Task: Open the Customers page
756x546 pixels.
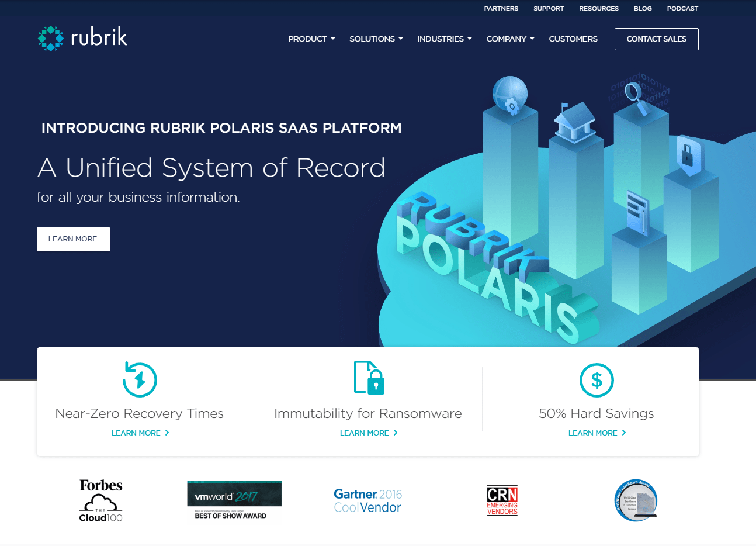Action: click(573, 39)
